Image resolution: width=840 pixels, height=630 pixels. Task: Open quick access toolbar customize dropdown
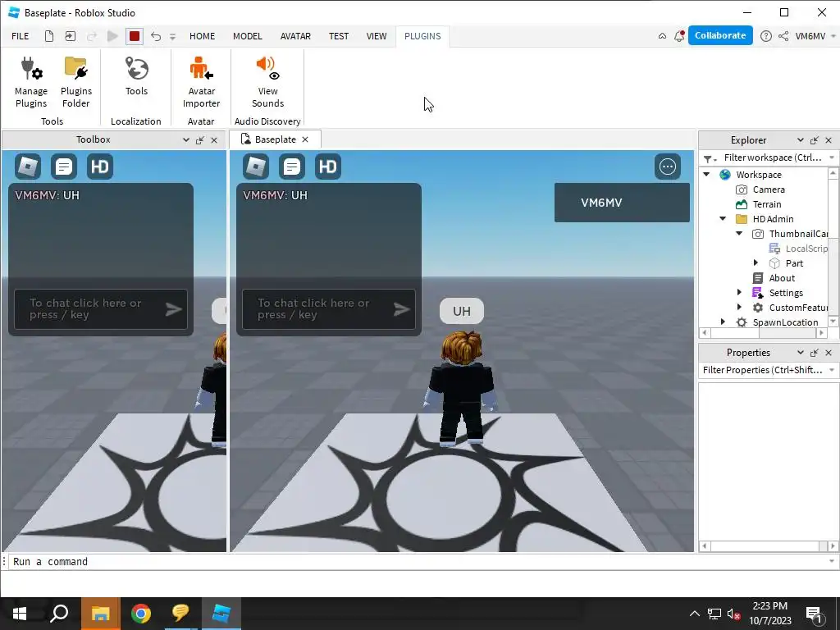point(172,36)
